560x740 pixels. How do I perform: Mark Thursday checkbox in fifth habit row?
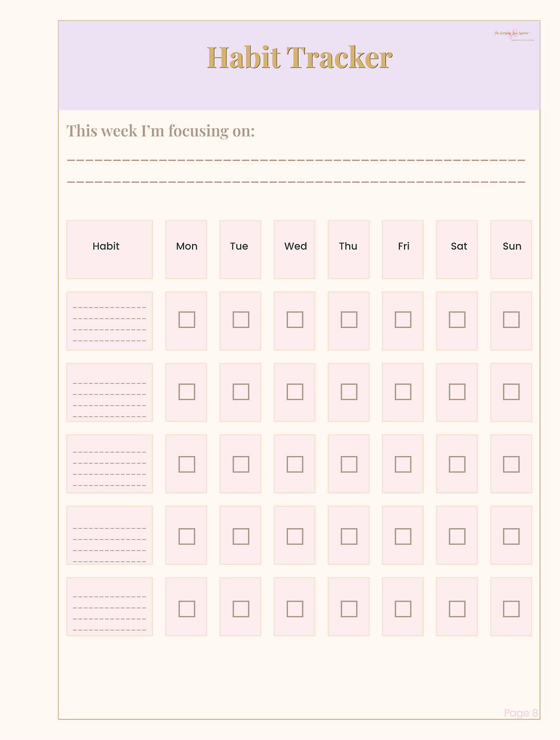point(349,609)
